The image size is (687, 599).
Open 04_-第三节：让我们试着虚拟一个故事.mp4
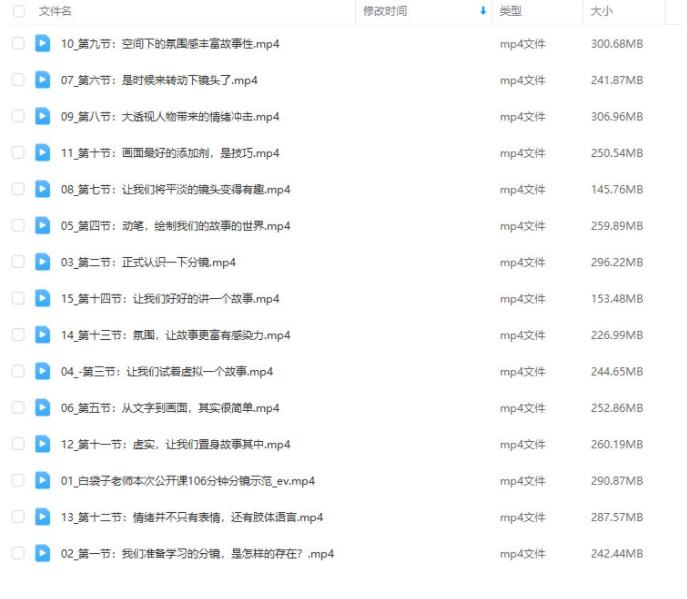click(166, 372)
